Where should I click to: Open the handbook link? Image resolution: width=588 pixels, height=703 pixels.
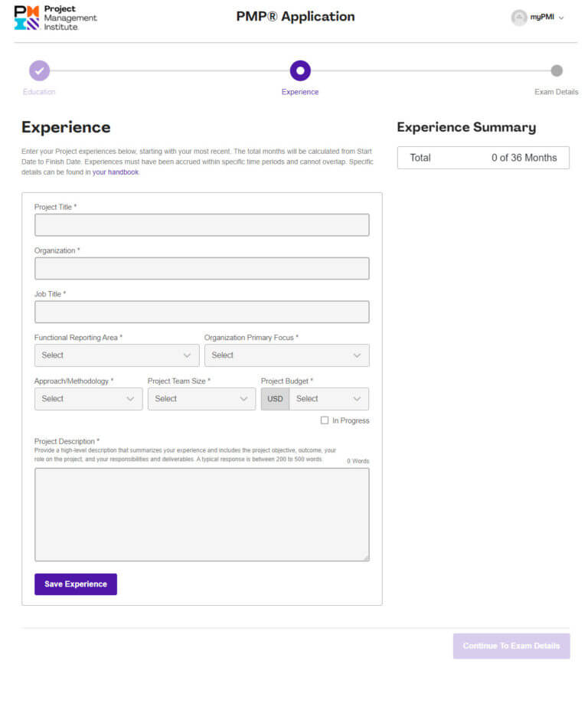[116, 172]
